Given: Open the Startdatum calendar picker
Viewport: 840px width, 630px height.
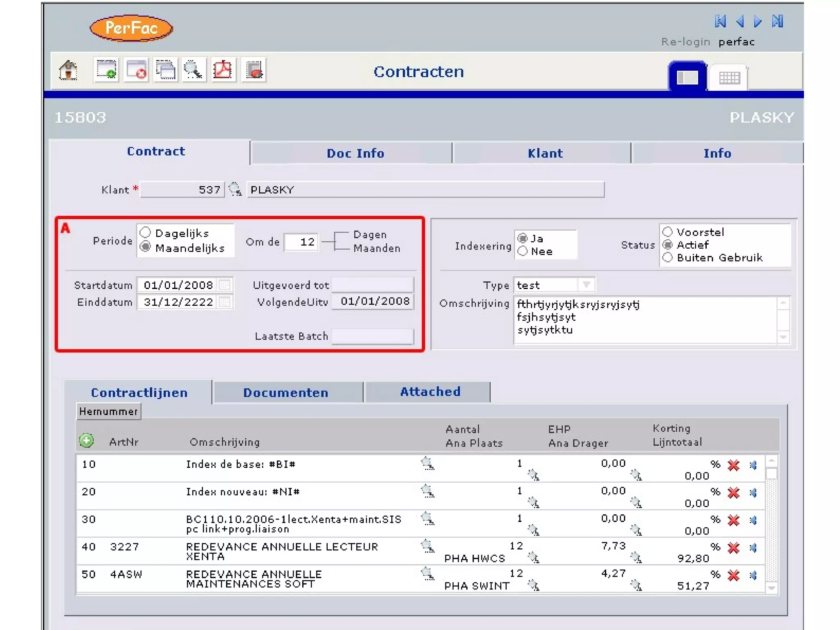Looking at the screenshot, I should pos(224,285).
